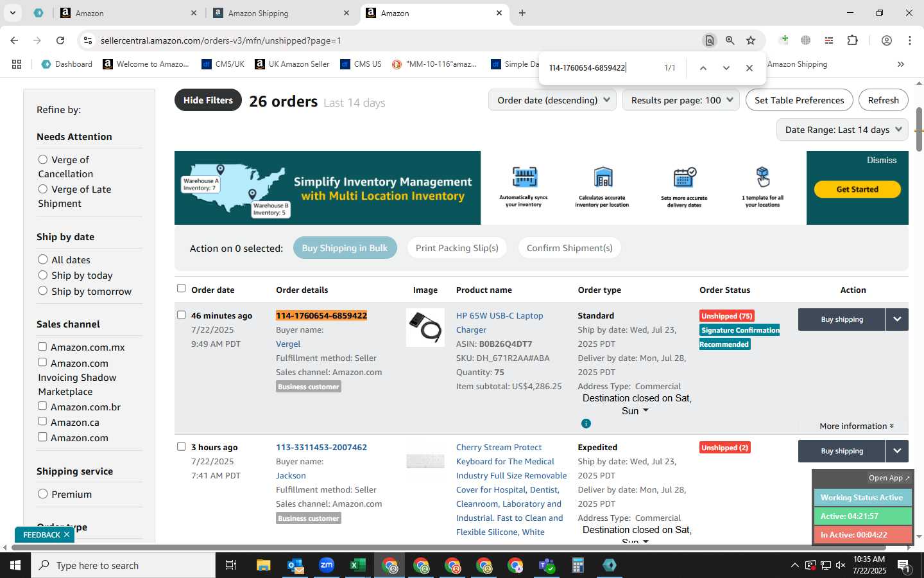Viewport: 924px width, 578px height.
Task: Check the Amazon.com.br sales channel box
Action: (42, 406)
